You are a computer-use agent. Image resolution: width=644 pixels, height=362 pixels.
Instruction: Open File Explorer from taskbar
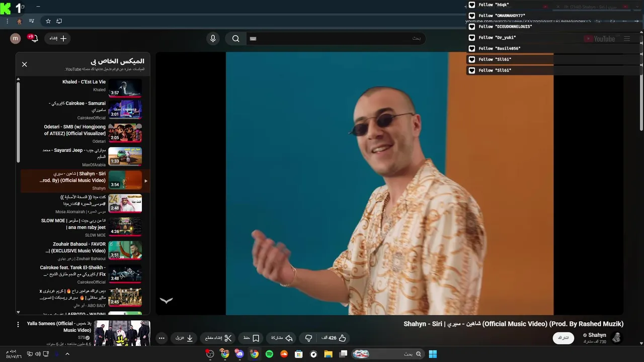(x=328, y=354)
